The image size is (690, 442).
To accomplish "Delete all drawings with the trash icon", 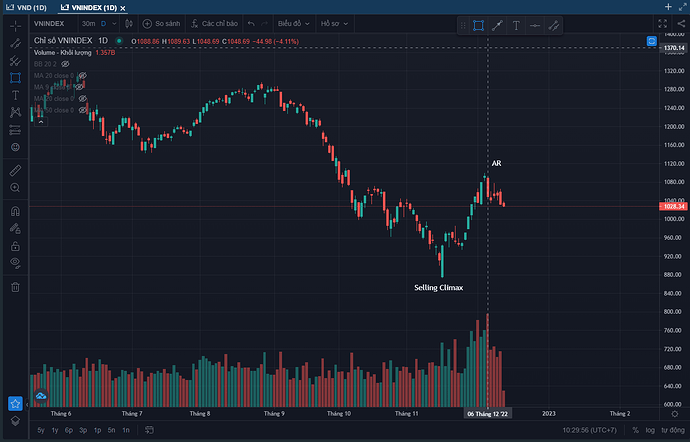I will point(15,287).
